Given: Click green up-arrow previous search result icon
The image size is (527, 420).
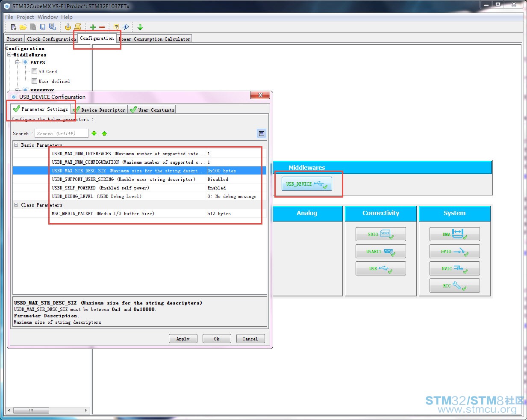Looking at the screenshot, I should tap(104, 133).
